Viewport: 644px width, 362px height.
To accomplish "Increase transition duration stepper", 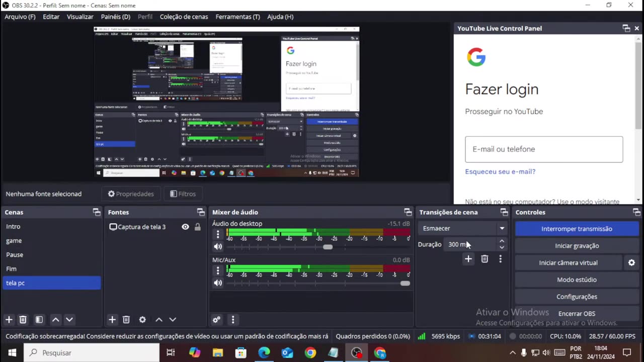I will pos(502,241).
